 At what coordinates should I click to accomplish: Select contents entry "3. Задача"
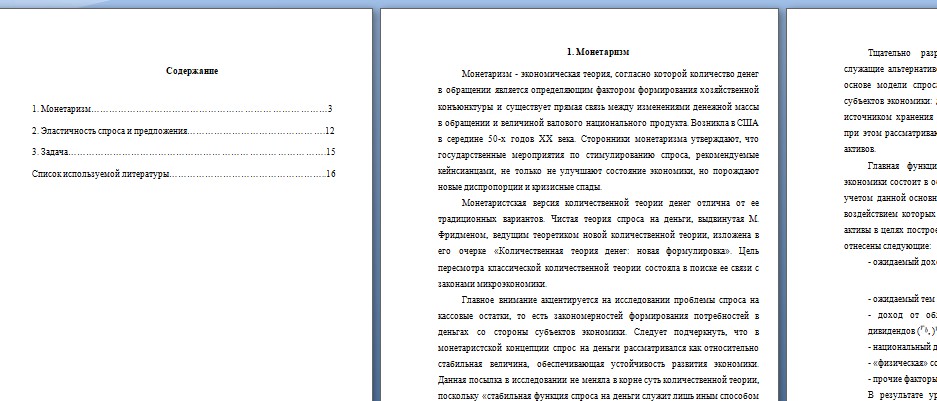183,152
